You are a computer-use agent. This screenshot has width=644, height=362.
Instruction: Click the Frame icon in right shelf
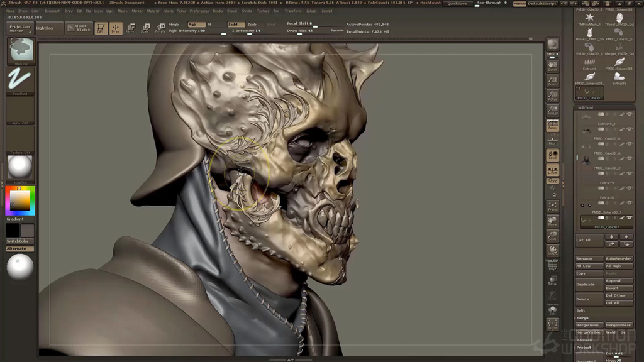(x=552, y=207)
